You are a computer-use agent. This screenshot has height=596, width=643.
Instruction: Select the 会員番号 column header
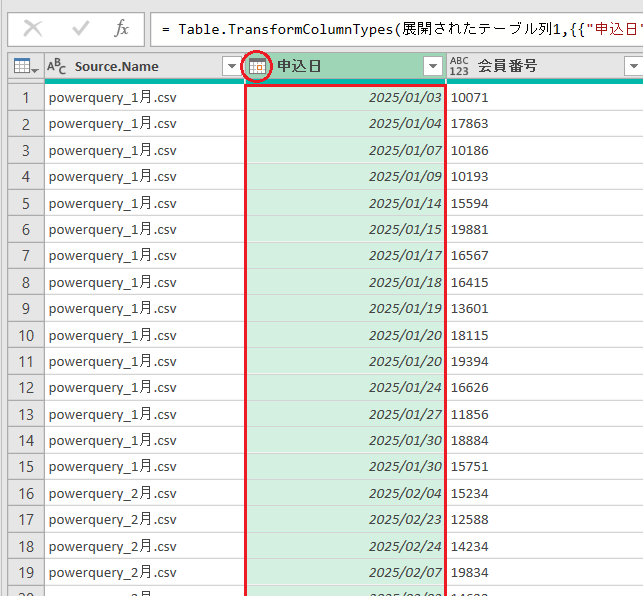click(x=545, y=66)
